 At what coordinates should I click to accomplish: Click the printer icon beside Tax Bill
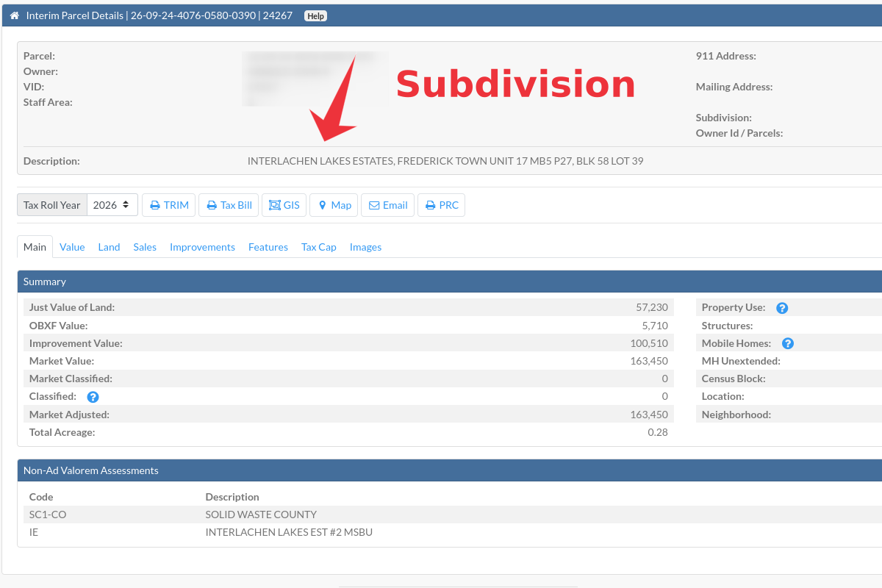[211, 205]
